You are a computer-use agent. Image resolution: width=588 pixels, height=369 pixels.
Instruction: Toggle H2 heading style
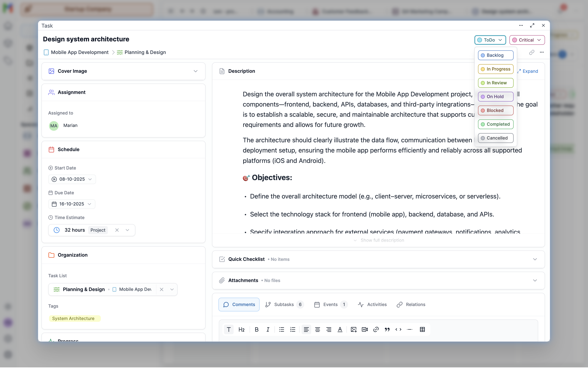pyautogui.click(x=241, y=329)
